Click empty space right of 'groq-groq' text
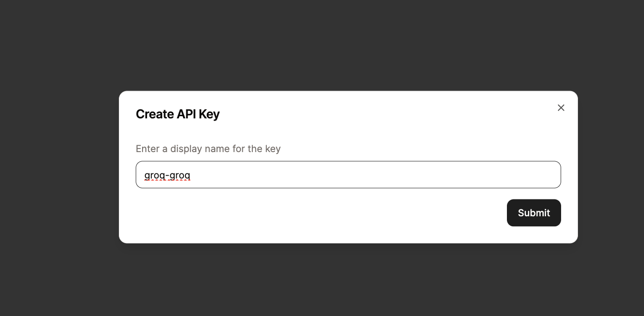This screenshot has height=316, width=644. (x=364, y=174)
